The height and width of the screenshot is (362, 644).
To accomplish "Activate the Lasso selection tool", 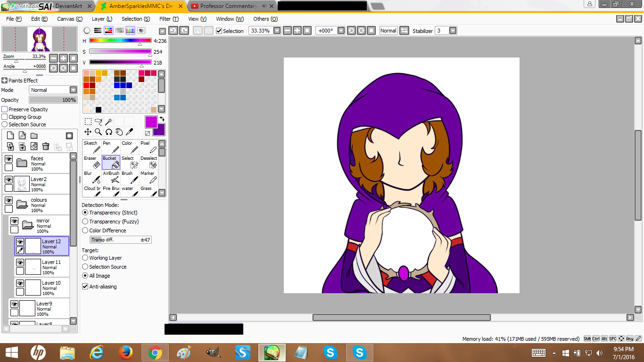I will click(x=99, y=122).
